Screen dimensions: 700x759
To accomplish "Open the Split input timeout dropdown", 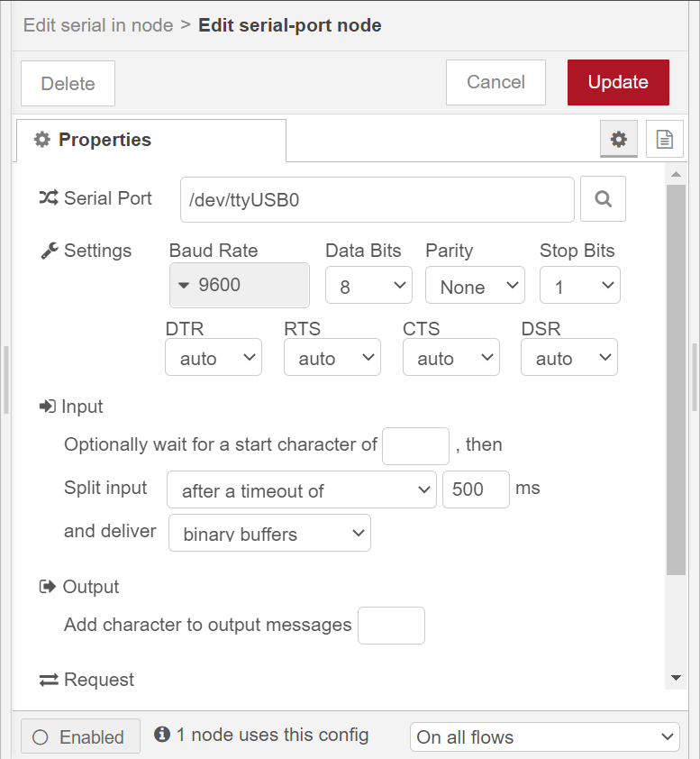I will pos(302,489).
